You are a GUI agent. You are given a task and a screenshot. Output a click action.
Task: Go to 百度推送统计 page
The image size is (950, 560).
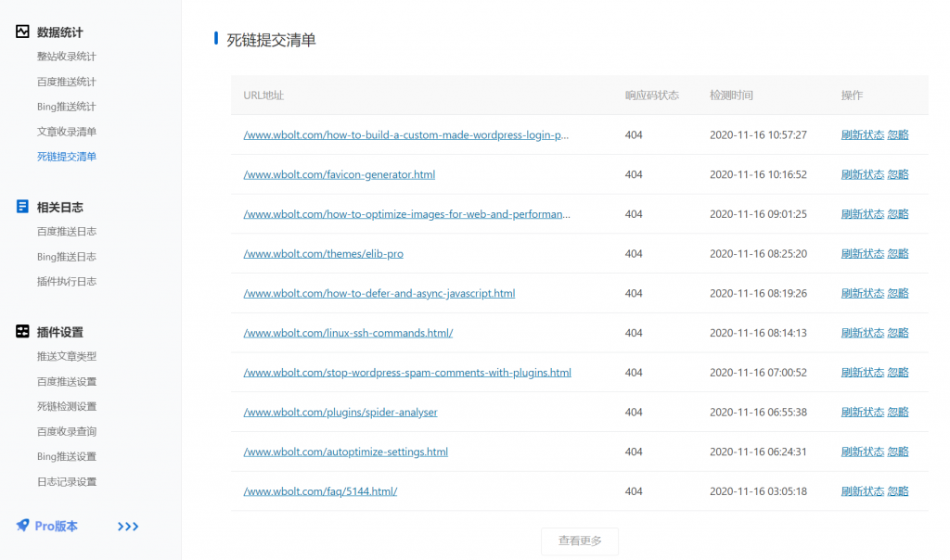pyautogui.click(x=67, y=82)
